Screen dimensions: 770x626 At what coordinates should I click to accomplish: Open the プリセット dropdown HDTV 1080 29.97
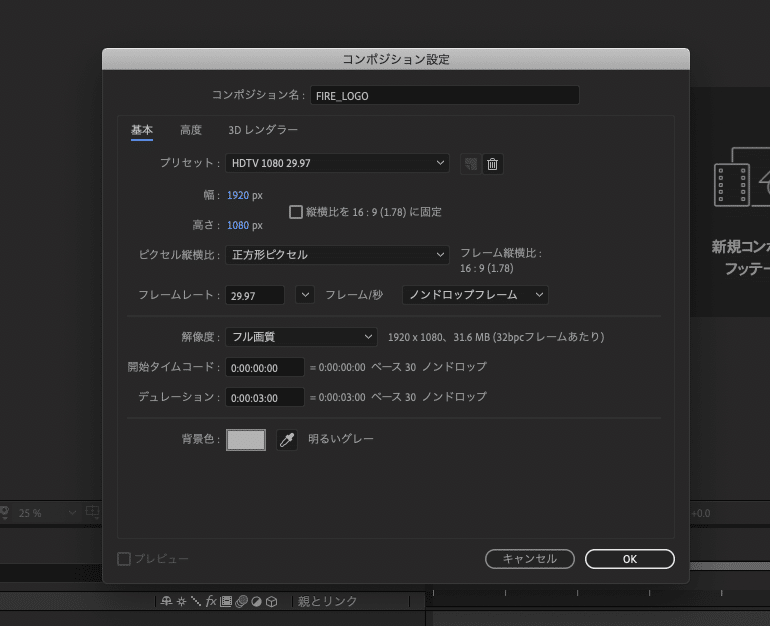pyautogui.click(x=337, y=163)
